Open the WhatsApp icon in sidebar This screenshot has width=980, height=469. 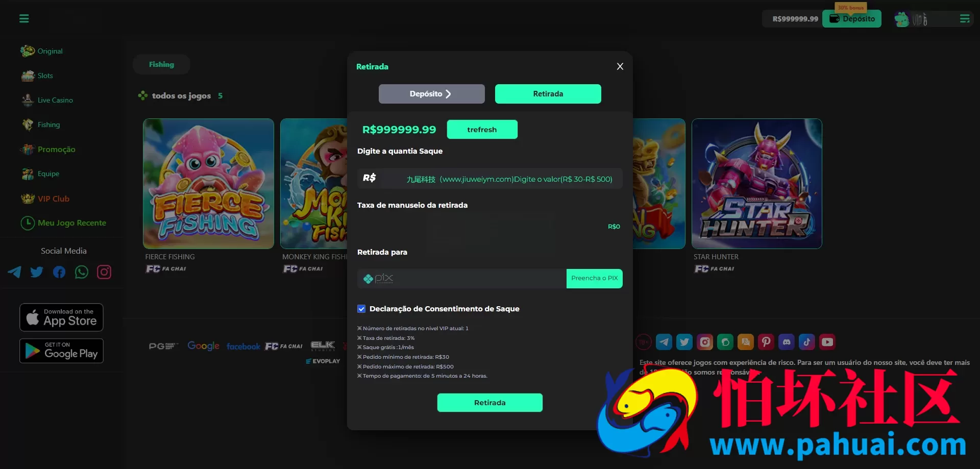coord(82,272)
